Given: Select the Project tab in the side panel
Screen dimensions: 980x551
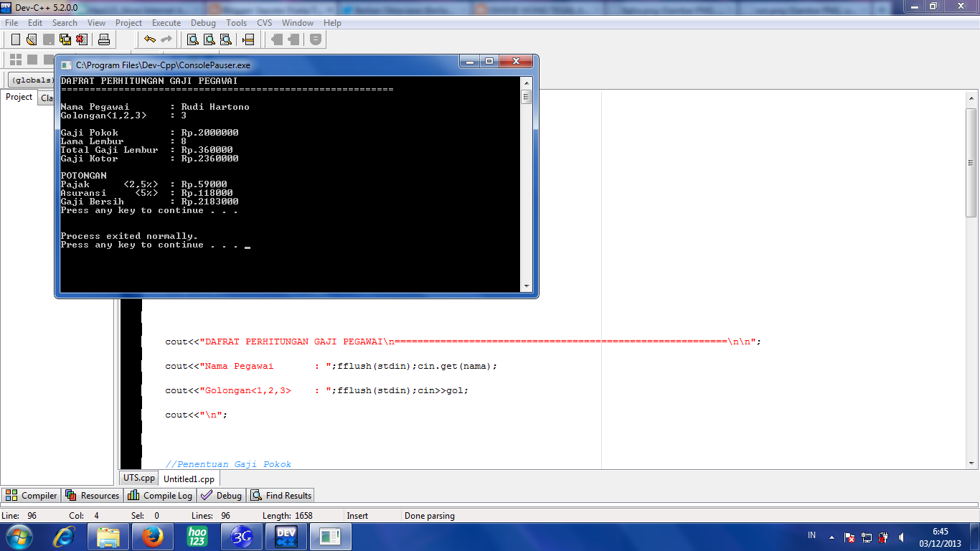Looking at the screenshot, I should tap(19, 97).
